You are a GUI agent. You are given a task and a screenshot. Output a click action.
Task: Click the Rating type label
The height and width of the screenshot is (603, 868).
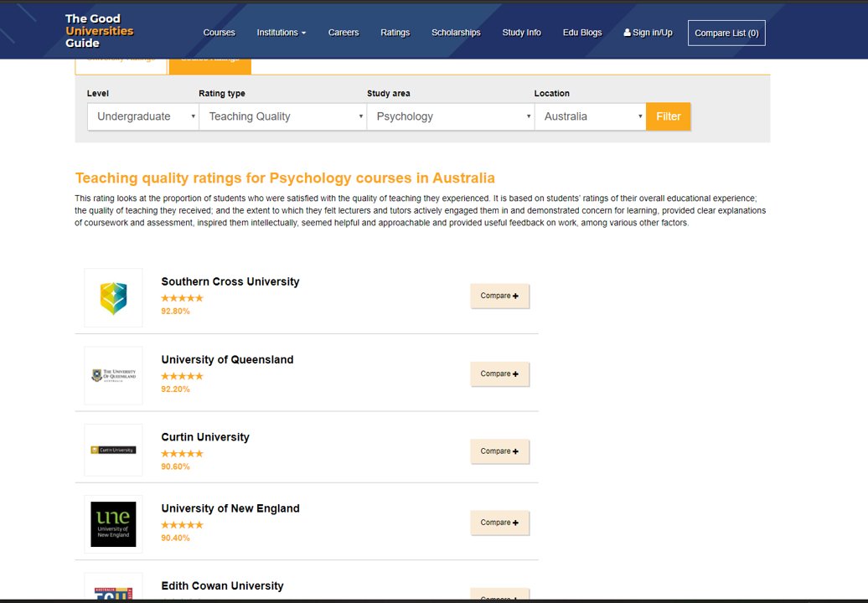click(x=222, y=94)
